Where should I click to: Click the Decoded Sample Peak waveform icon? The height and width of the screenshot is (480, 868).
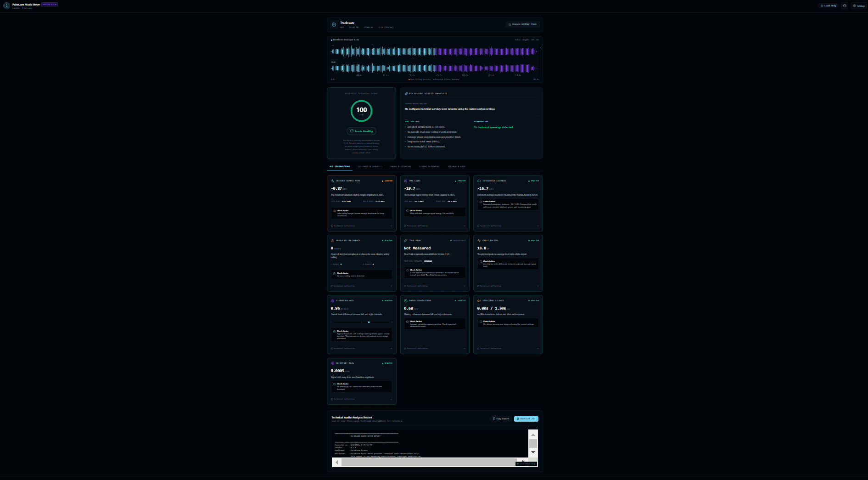pos(333,181)
